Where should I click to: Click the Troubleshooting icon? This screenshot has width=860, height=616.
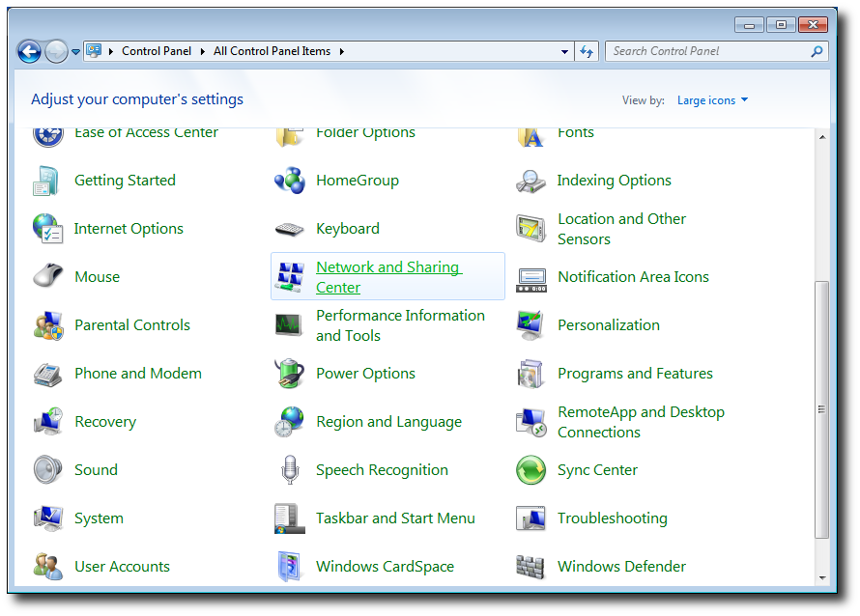click(530, 518)
